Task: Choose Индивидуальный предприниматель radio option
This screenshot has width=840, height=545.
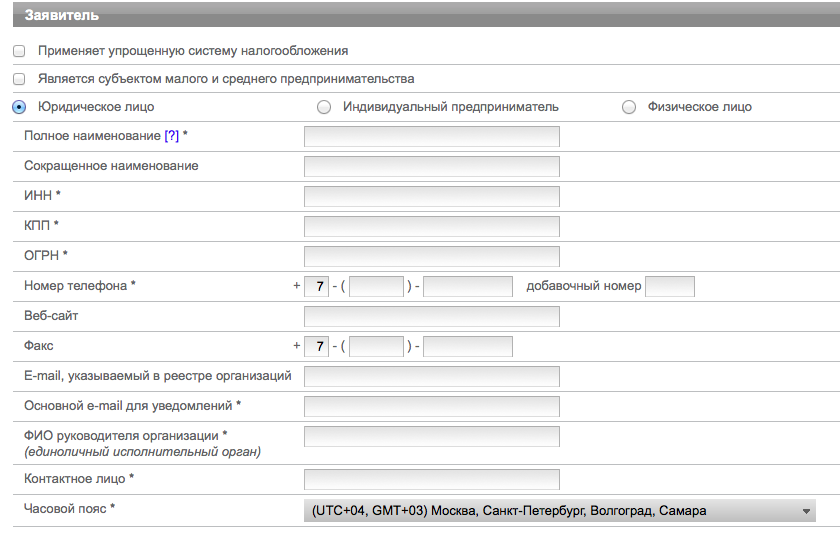Action: (324, 107)
